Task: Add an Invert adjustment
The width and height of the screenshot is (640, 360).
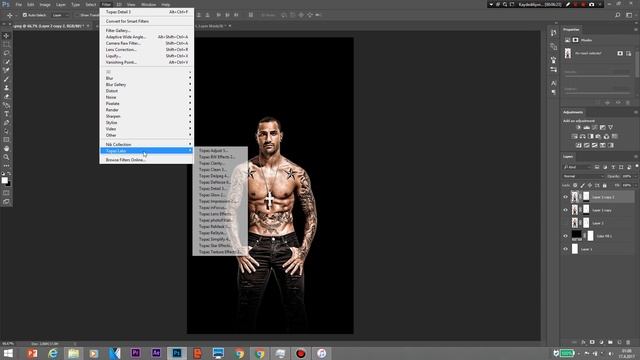Action: pos(579,145)
